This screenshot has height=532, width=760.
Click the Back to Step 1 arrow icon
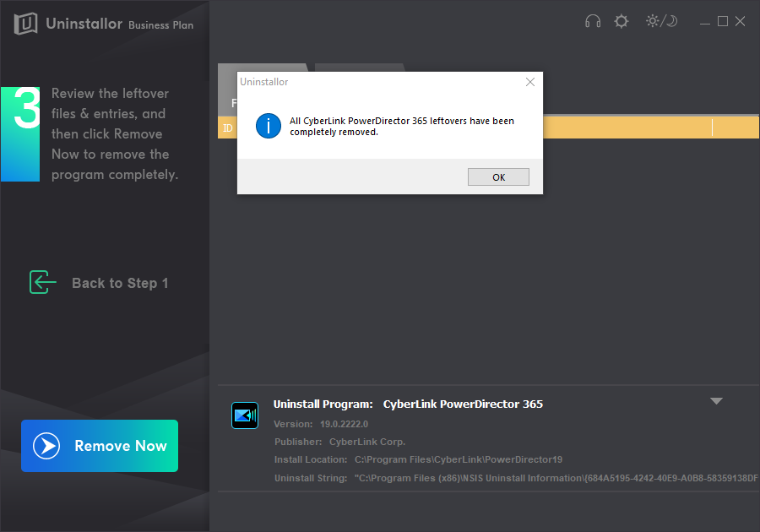click(43, 282)
